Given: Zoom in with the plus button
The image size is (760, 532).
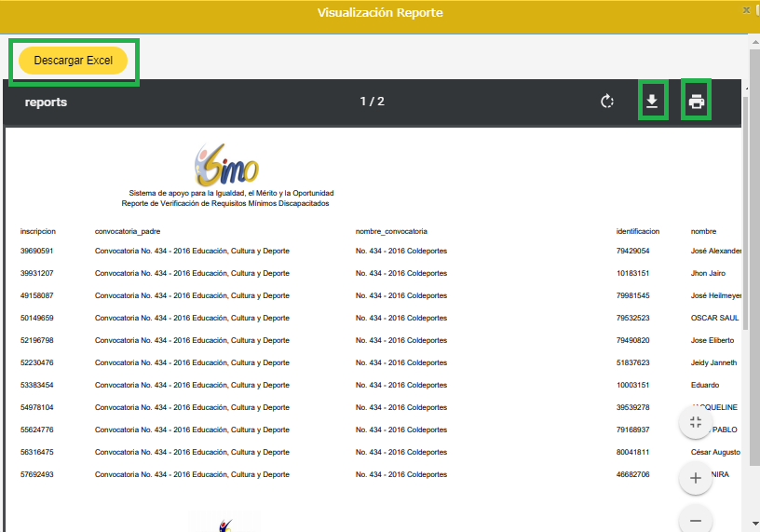Looking at the screenshot, I should pyautogui.click(x=695, y=479).
